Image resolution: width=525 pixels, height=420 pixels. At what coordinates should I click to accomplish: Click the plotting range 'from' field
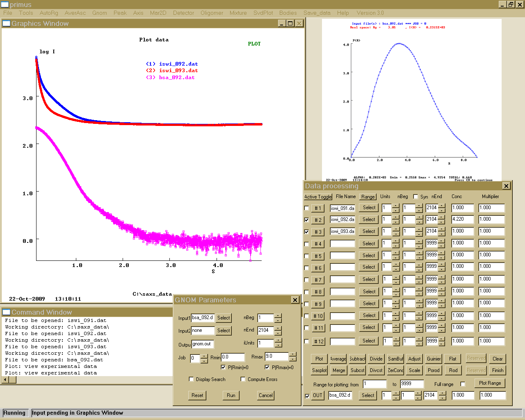point(374,384)
